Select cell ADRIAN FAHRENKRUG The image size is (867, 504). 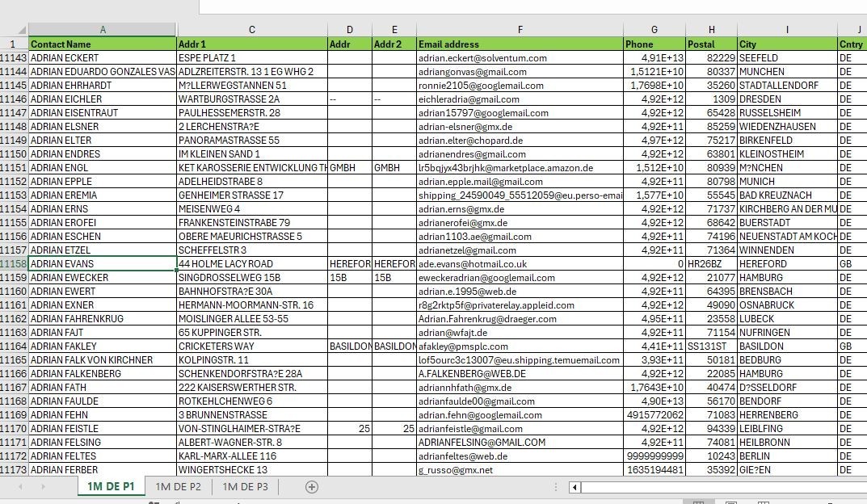pos(103,319)
